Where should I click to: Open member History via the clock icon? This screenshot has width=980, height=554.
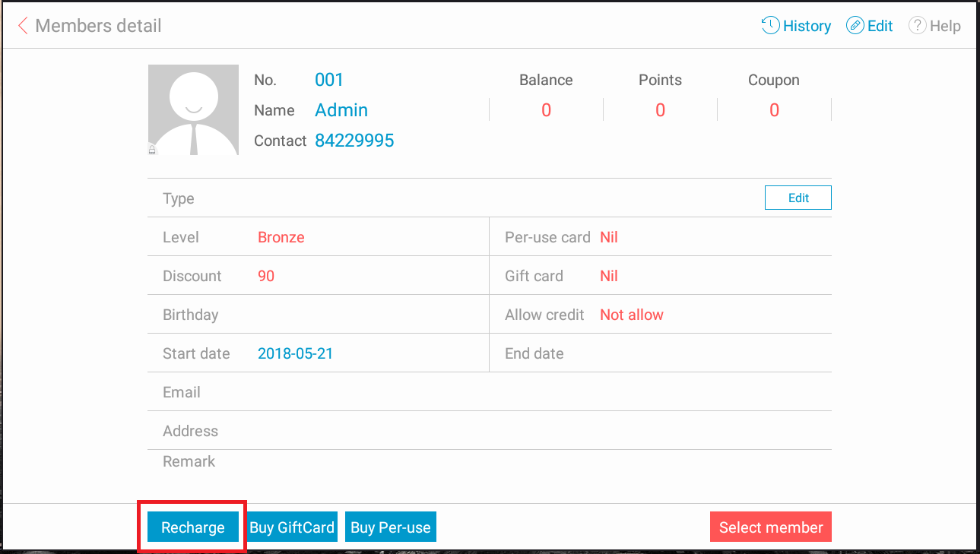770,26
